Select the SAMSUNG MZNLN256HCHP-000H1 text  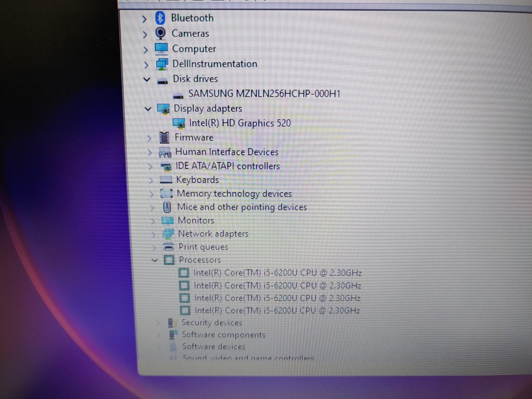[x=264, y=93]
